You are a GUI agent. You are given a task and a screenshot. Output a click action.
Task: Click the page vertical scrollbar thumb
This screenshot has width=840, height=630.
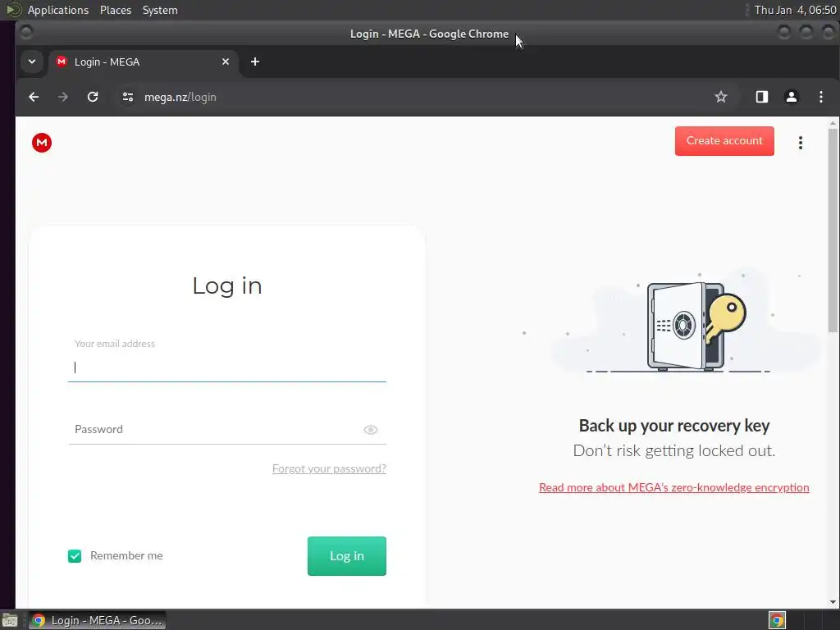[833, 231]
